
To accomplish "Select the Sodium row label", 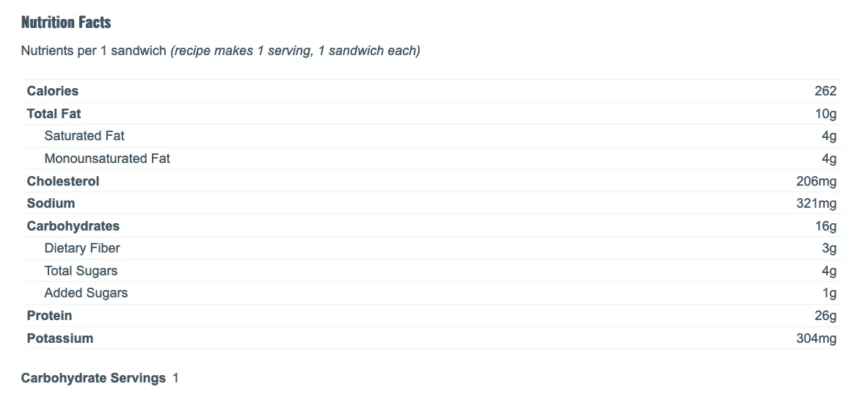I will (x=51, y=203).
